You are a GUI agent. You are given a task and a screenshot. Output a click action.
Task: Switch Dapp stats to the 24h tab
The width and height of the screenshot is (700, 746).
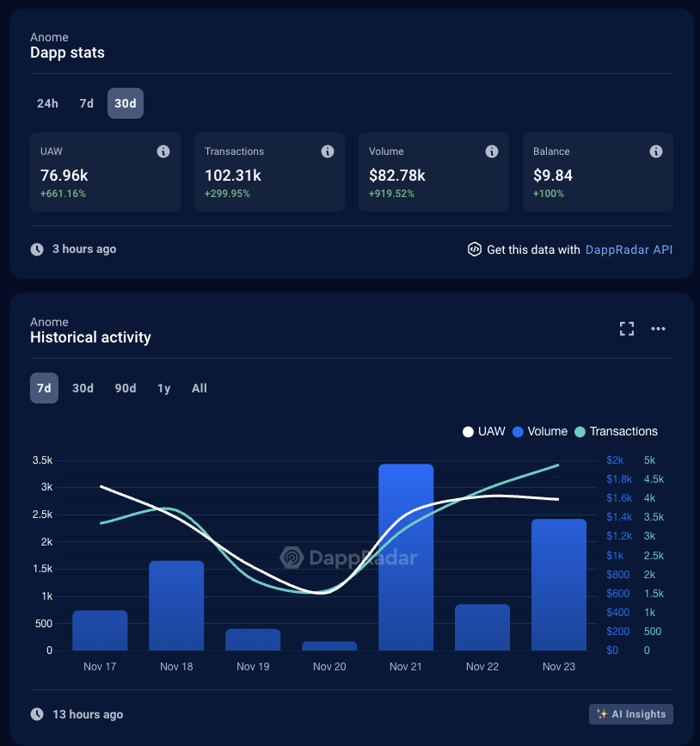47,103
